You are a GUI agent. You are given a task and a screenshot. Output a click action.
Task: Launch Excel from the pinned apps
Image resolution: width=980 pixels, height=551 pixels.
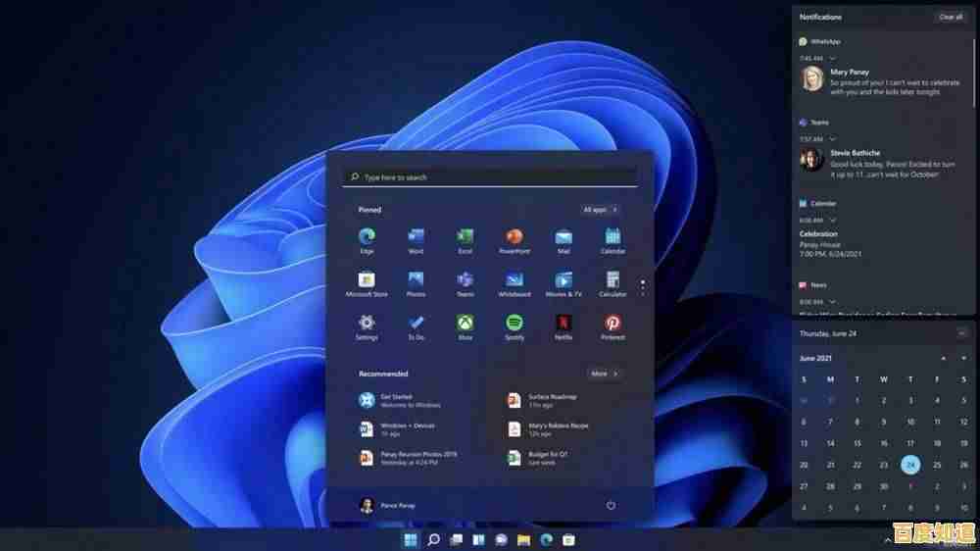pyautogui.click(x=465, y=237)
